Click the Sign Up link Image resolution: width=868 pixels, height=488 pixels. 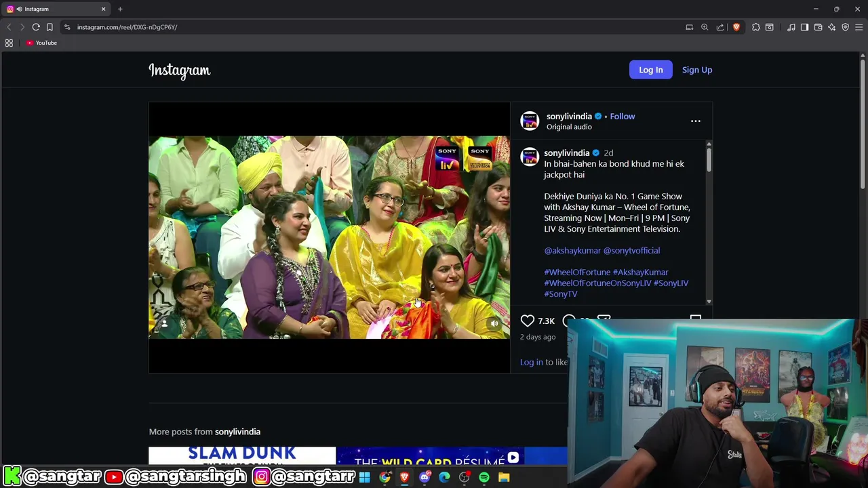tap(697, 70)
